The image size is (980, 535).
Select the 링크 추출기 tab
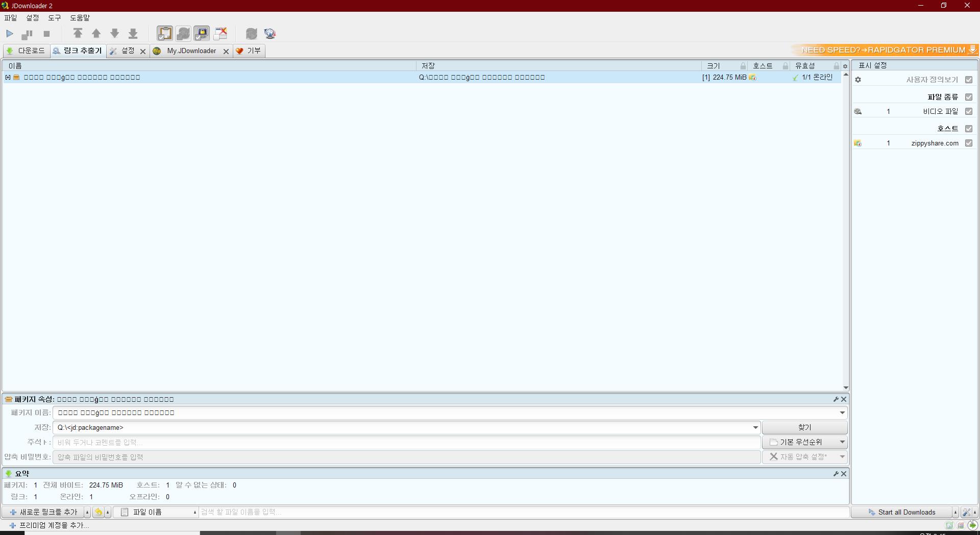coord(78,51)
